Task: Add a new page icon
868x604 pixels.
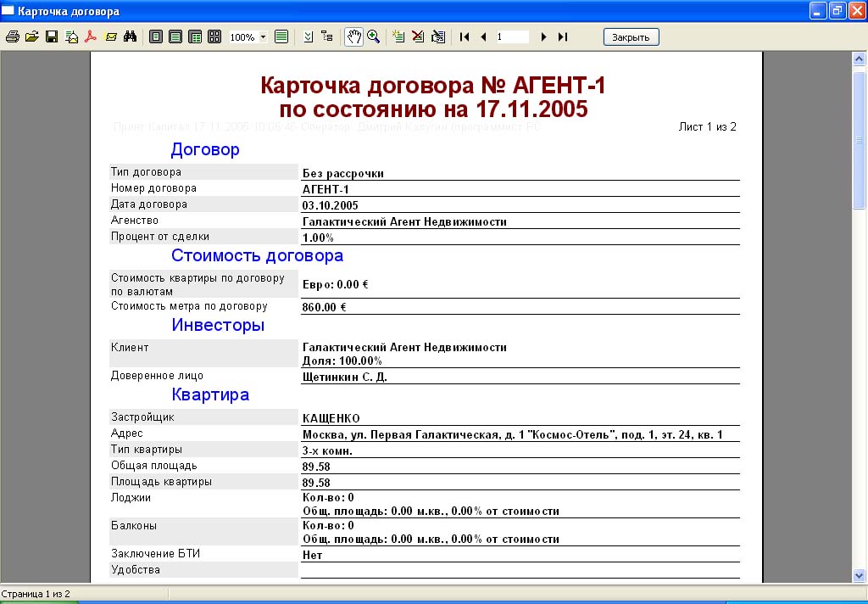Action: pyautogui.click(x=398, y=37)
